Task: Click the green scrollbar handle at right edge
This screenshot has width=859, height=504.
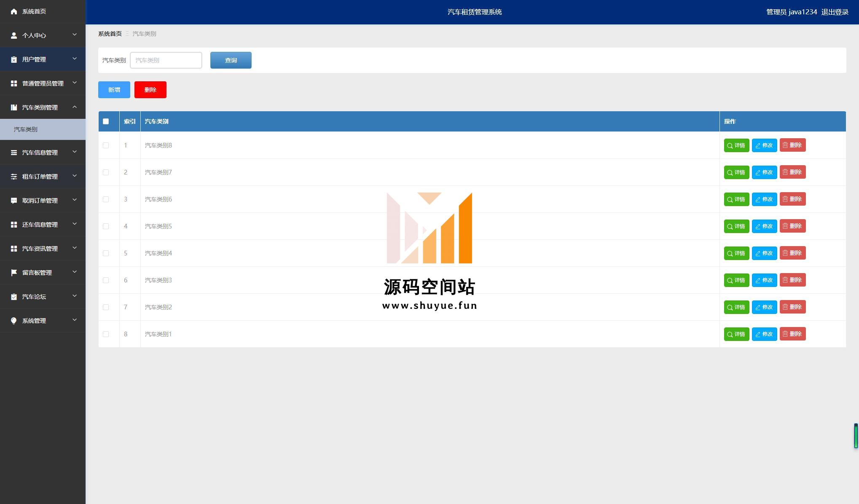Action: pos(856,436)
